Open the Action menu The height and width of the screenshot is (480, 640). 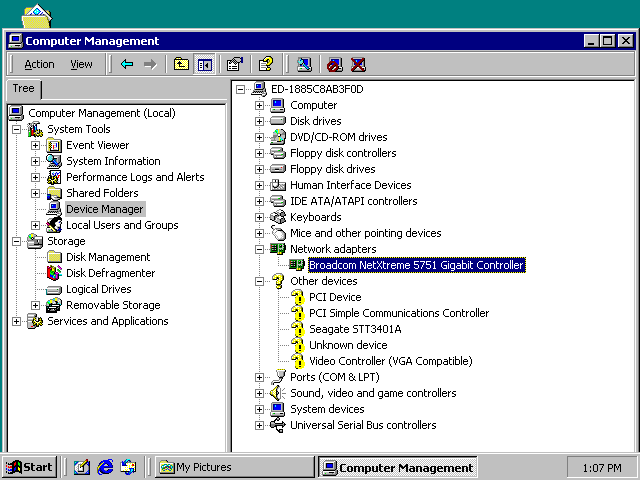[39, 64]
